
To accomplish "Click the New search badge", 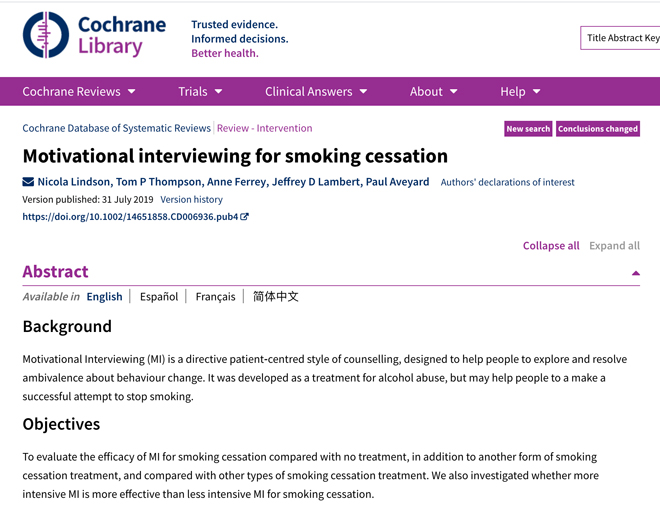I will pos(528,129).
